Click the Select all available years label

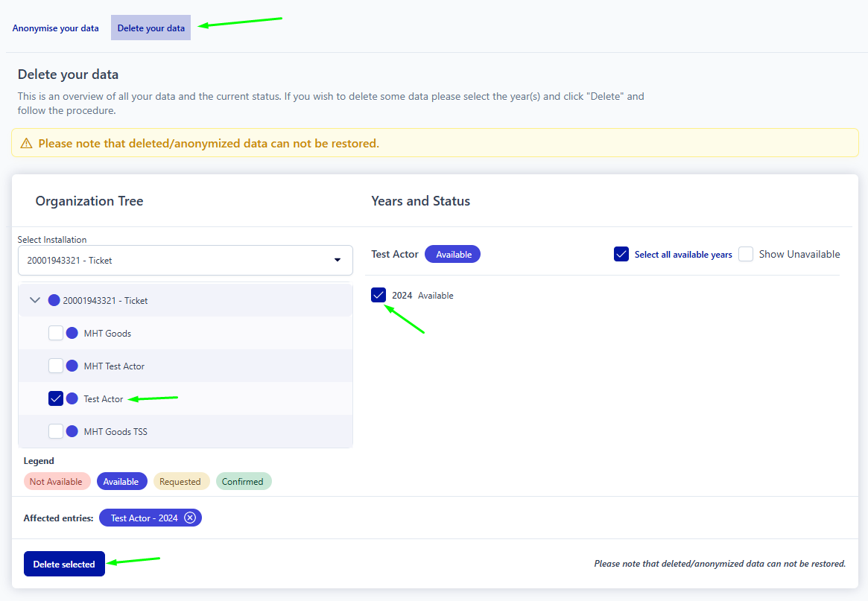coord(683,255)
